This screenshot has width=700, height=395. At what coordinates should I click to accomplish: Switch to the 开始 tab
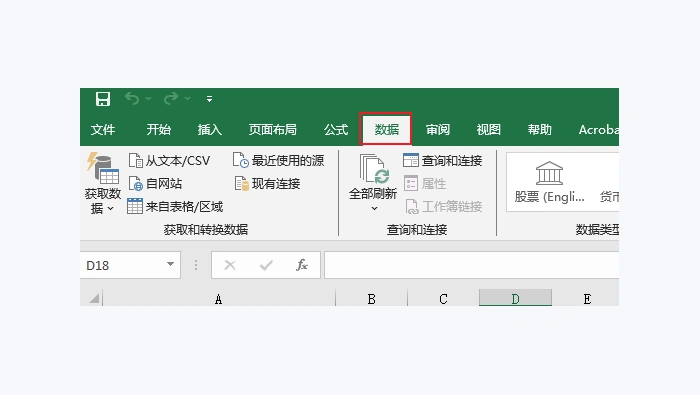pyautogui.click(x=158, y=129)
